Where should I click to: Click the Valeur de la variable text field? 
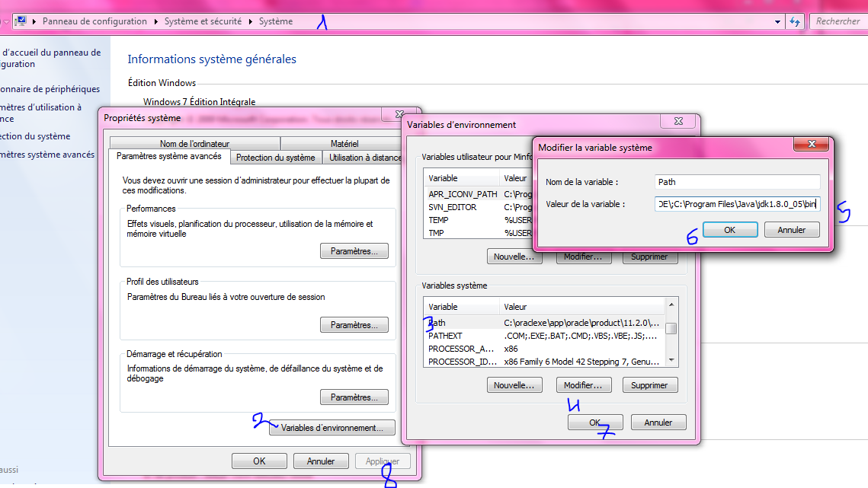737,204
